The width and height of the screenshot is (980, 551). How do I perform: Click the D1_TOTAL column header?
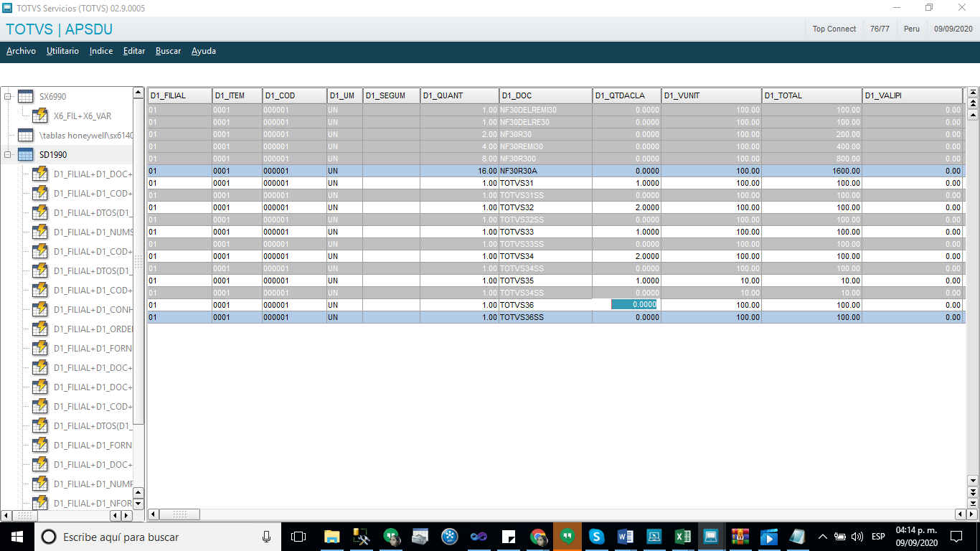(x=812, y=95)
